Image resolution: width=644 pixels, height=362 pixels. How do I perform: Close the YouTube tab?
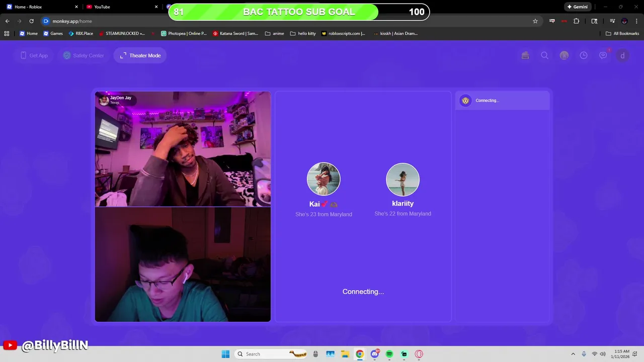(x=156, y=7)
